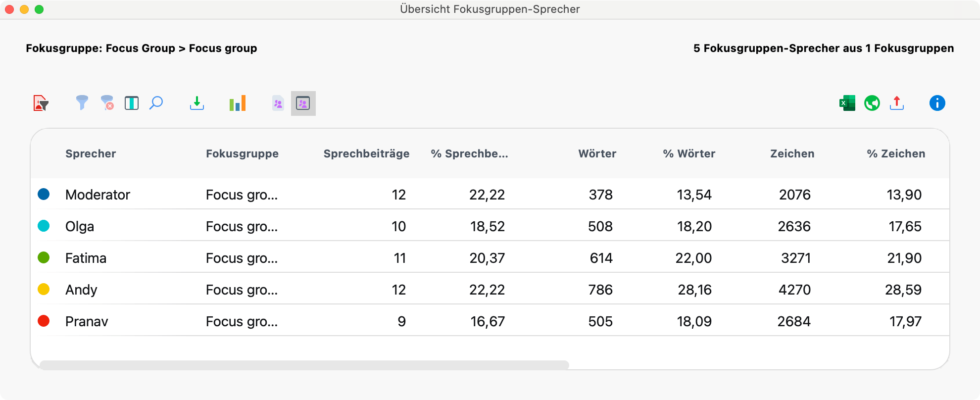
Task: Click Moderator's % Wörter value 13,54
Action: point(694,195)
